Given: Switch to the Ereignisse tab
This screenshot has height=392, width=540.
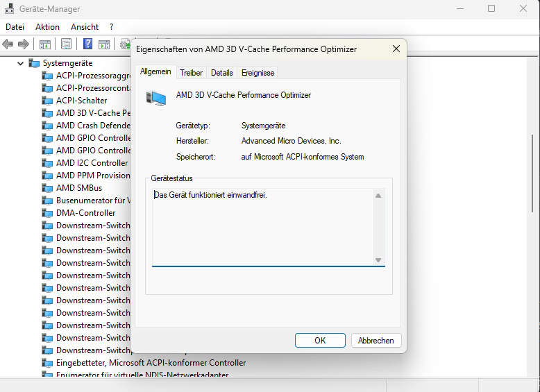Looking at the screenshot, I should tap(258, 73).
